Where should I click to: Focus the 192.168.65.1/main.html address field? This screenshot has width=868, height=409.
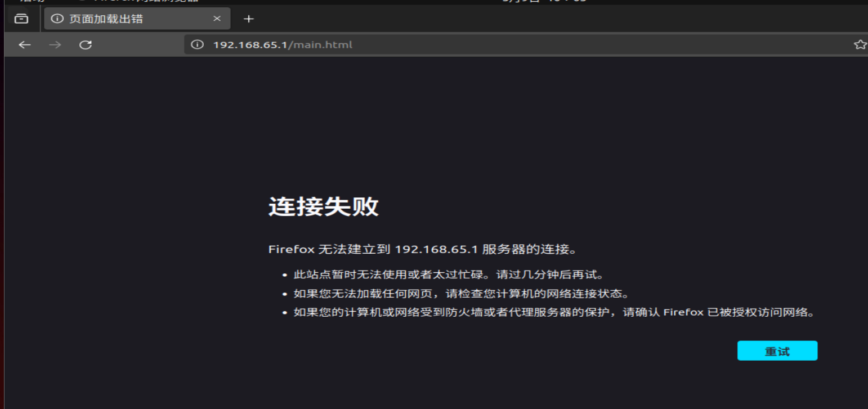click(450, 45)
